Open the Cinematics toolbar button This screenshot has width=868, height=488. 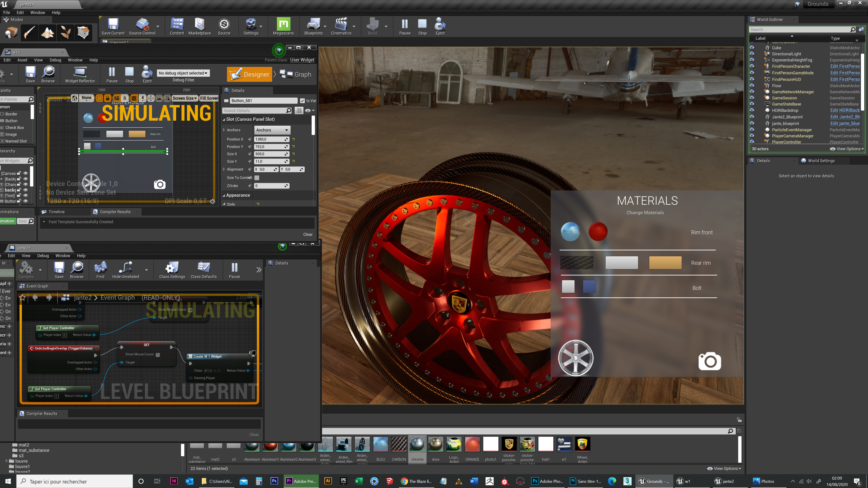341,27
